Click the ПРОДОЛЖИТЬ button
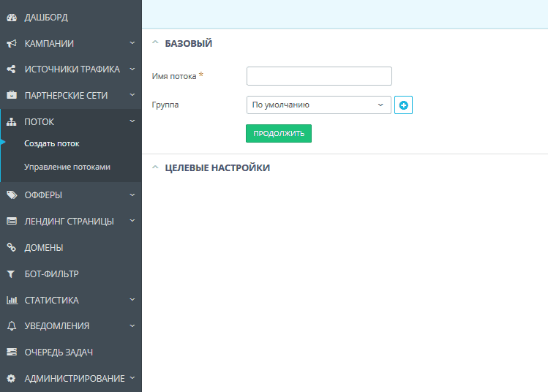548x392 pixels. [x=279, y=133]
